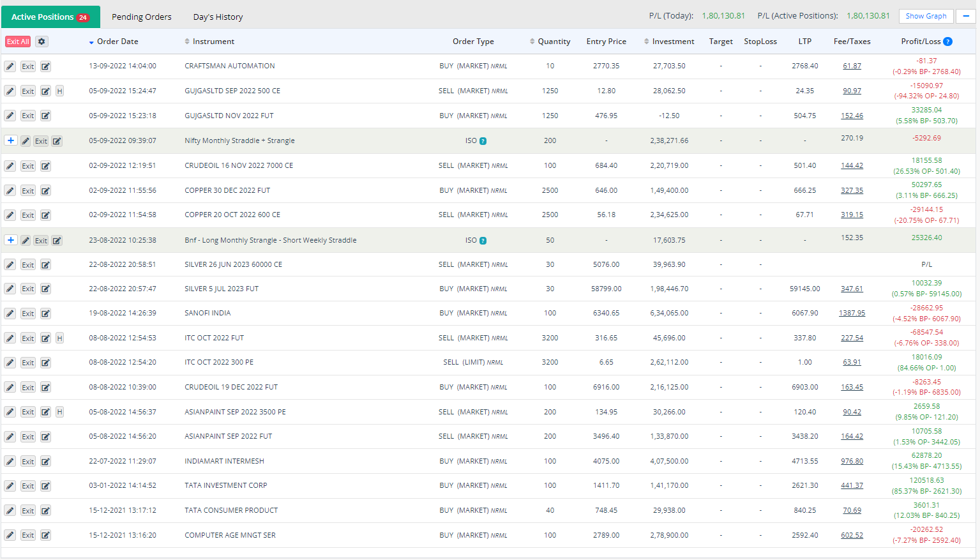980x560 pixels.
Task: Click H icon on ITC OCT 2022 FUT row
Action: (59, 338)
